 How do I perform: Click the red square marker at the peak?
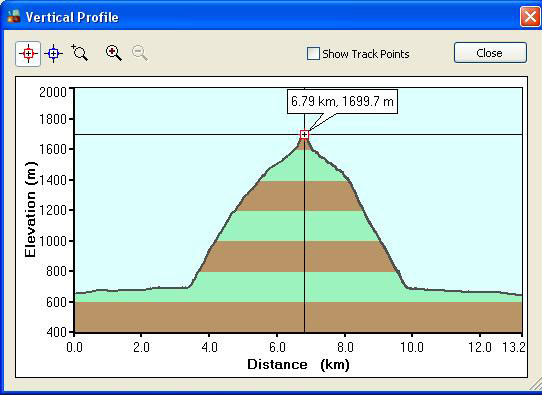point(304,134)
